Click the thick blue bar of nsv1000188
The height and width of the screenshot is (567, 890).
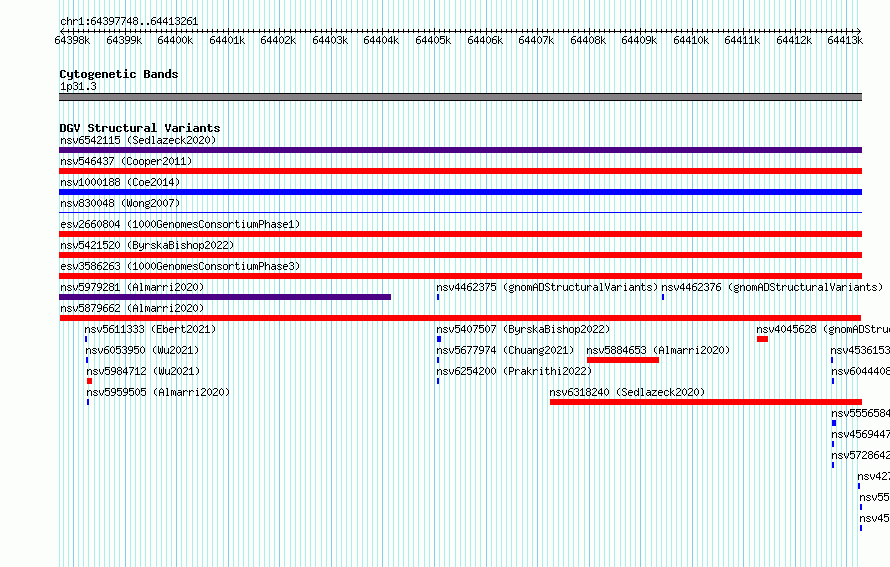click(x=460, y=192)
